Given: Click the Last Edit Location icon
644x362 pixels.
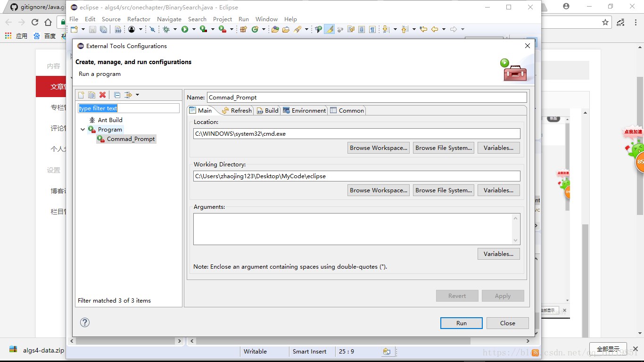Looking at the screenshot, I should tap(423, 29).
